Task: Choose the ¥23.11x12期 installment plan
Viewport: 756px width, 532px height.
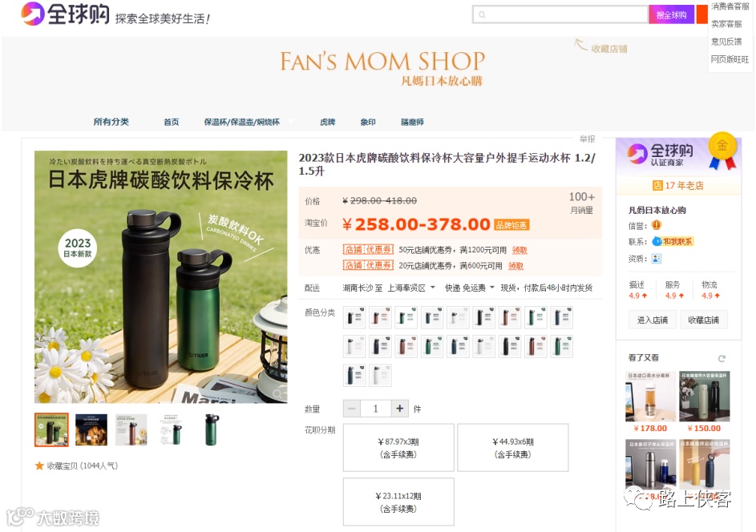Action: (398, 502)
